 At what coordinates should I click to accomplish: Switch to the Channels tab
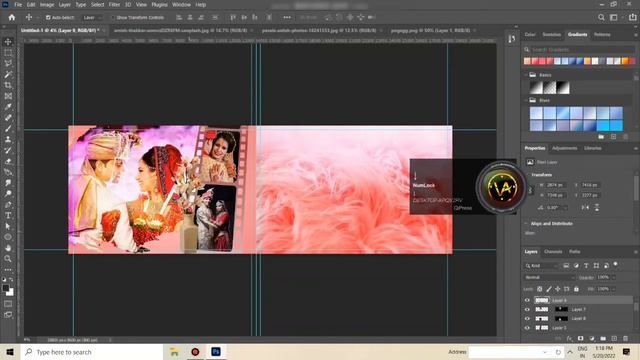click(553, 252)
